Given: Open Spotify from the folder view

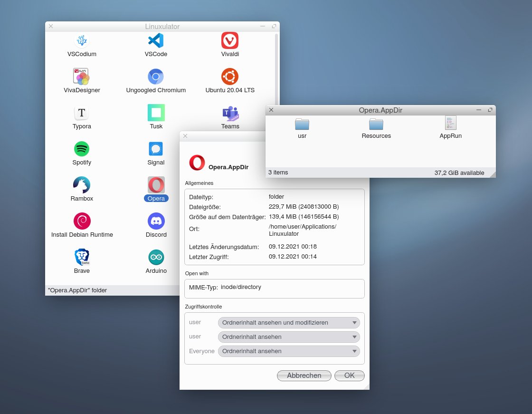Looking at the screenshot, I should pyautogui.click(x=81, y=149).
